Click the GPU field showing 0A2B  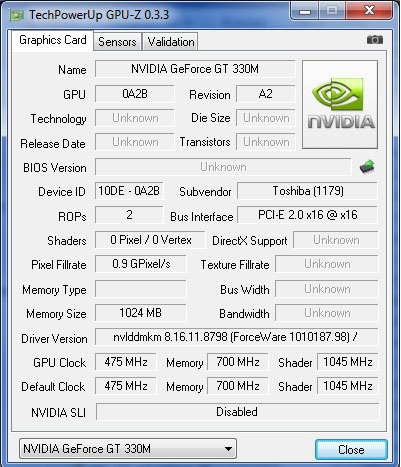tap(135, 94)
